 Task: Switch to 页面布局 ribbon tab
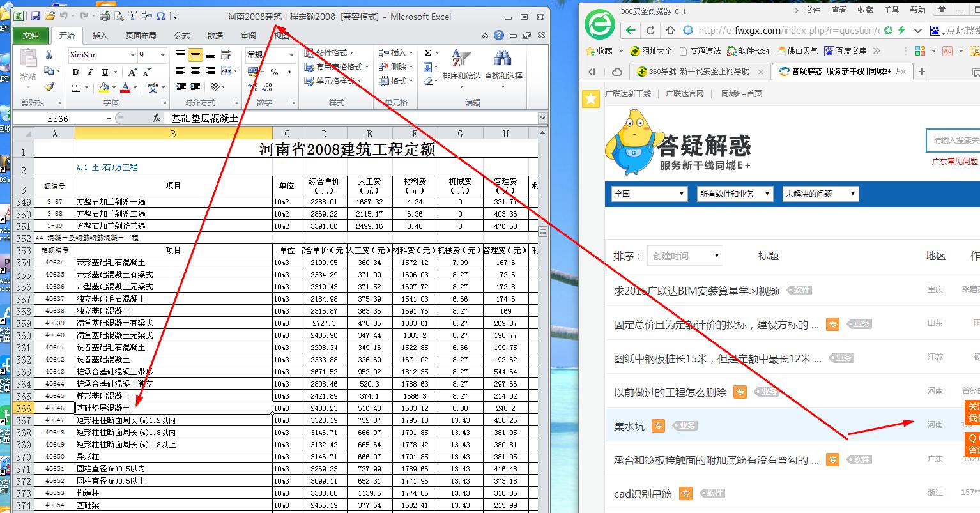coord(141,36)
